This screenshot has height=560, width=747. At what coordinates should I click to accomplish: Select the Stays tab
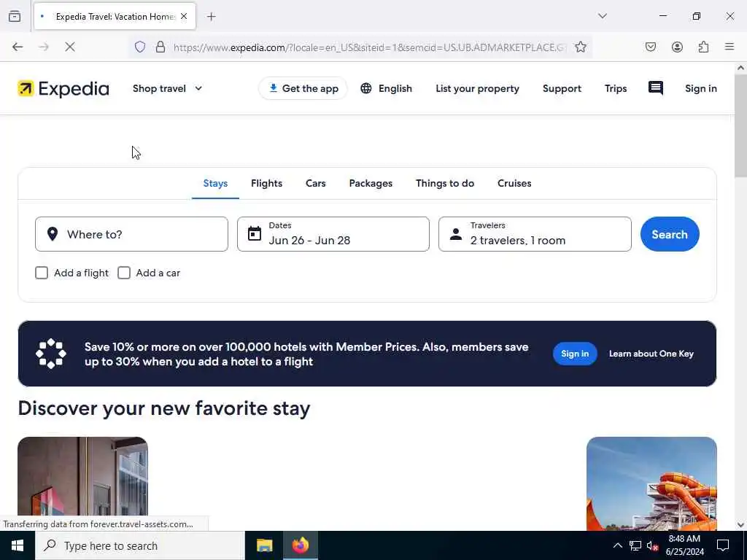[x=215, y=183]
